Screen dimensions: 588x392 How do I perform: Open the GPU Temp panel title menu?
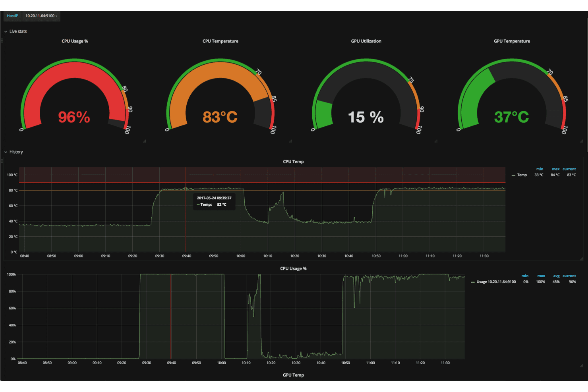pos(293,375)
